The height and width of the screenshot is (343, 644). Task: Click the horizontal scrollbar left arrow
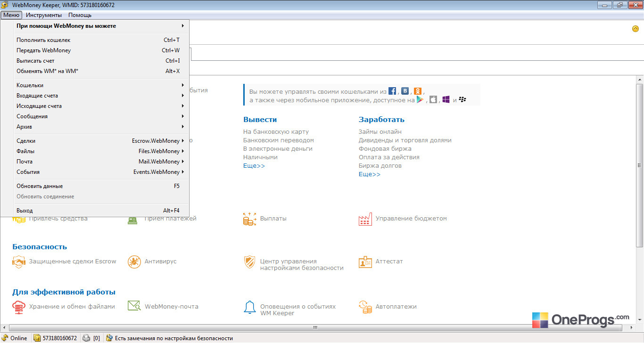pyautogui.click(x=4, y=327)
